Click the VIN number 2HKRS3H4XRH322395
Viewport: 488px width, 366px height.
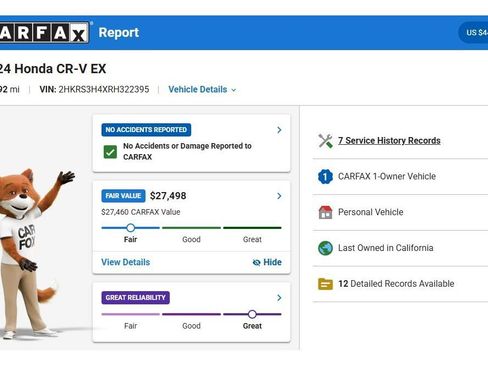[x=104, y=90]
